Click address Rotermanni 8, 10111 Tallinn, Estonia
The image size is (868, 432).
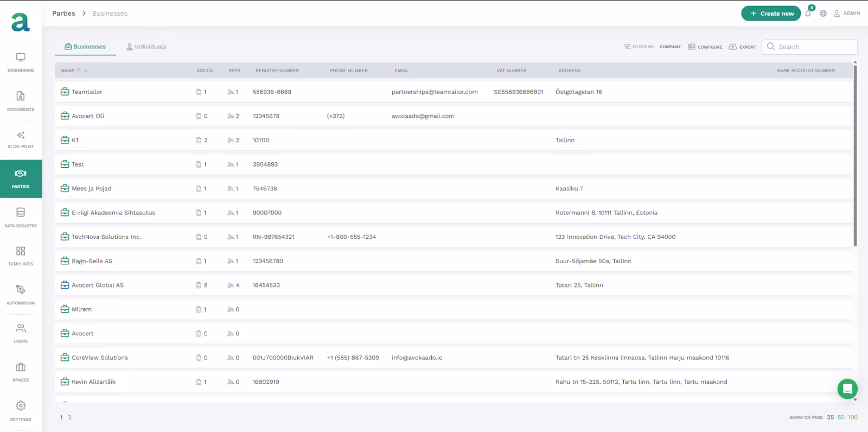607,213
